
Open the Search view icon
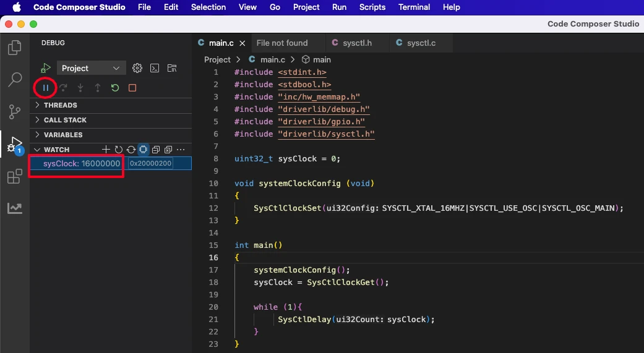[x=15, y=80]
